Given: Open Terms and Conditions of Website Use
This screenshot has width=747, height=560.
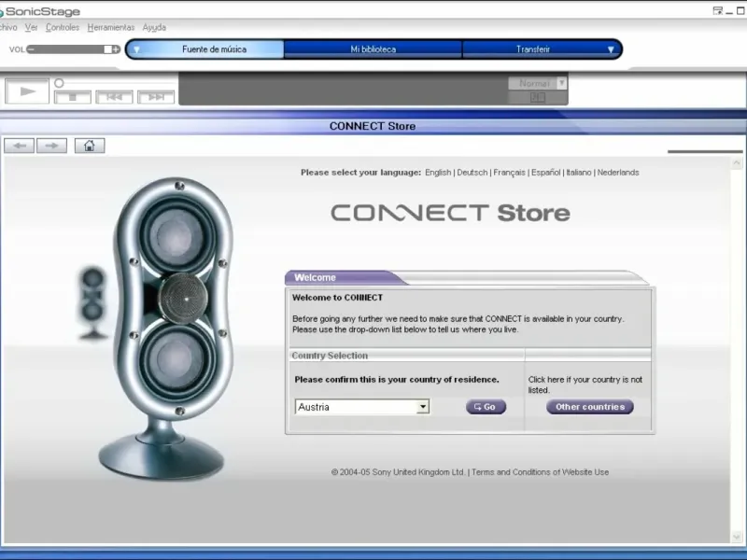Looking at the screenshot, I should coord(540,472).
